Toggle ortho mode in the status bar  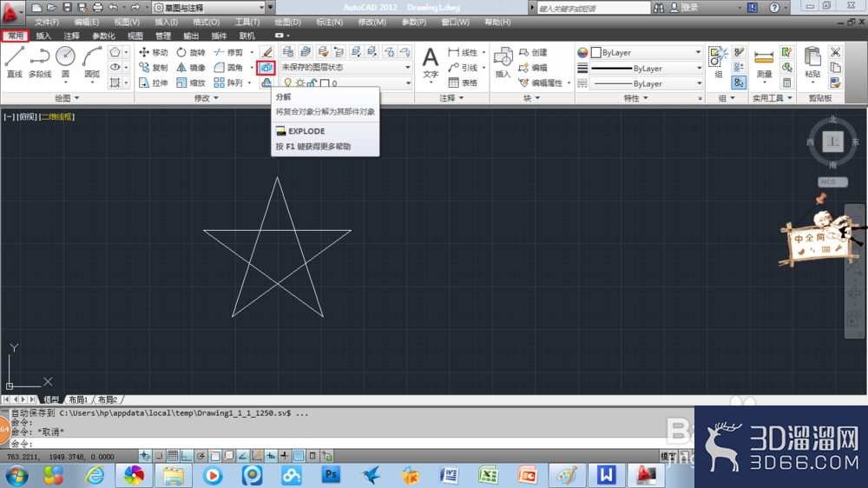point(187,456)
